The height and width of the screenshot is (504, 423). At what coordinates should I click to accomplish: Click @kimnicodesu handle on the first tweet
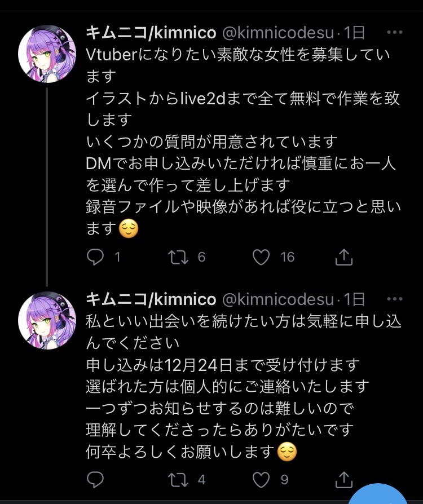click(x=279, y=33)
